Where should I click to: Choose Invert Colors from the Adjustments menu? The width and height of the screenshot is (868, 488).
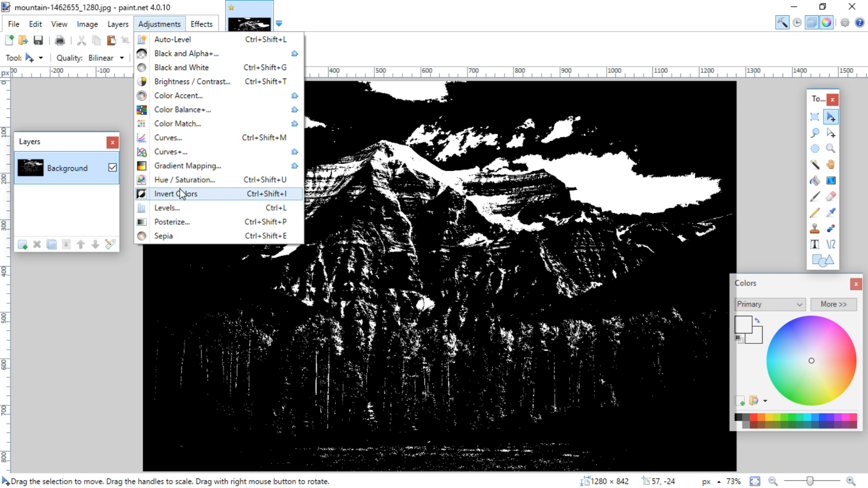(175, 194)
